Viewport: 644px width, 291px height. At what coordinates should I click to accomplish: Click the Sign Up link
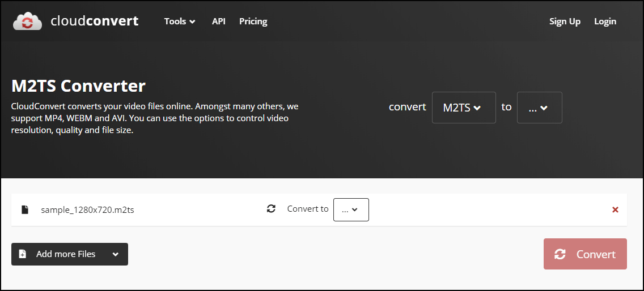565,22
